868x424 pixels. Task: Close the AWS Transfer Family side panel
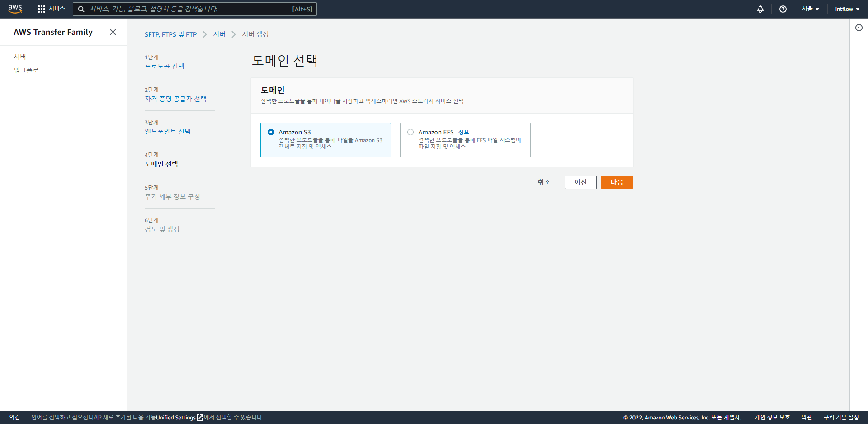(x=113, y=32)
